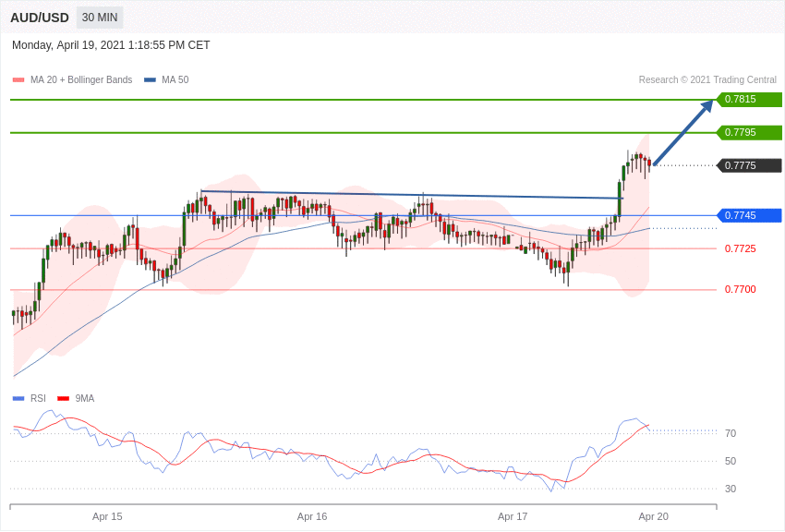Click the Apr 17 date axis label
Screen dimensions: 785x532
[x=513, y=516]
